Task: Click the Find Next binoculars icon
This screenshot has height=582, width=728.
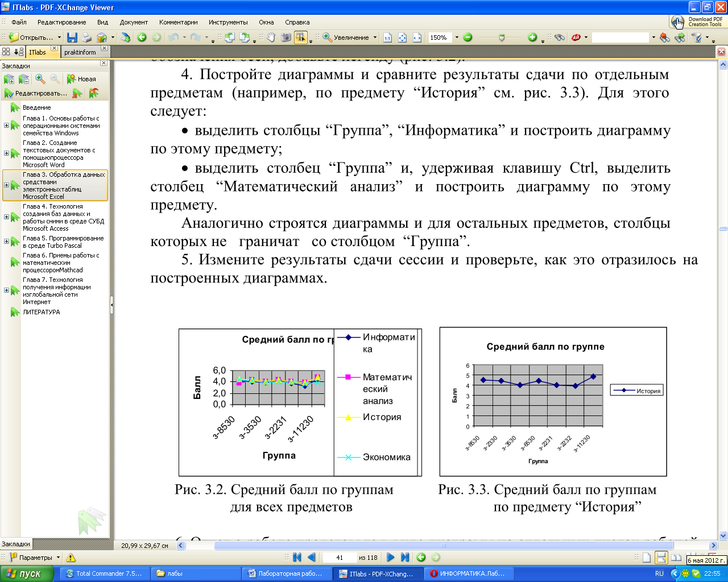Action: pos(680,38)
